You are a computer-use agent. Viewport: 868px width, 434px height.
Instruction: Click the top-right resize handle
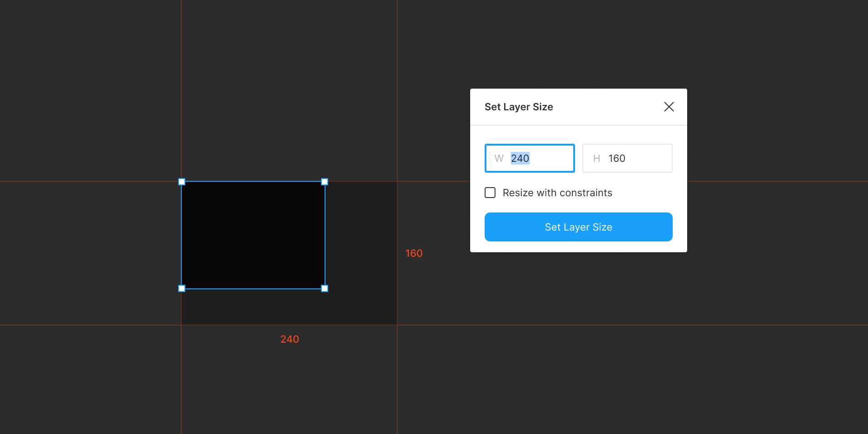point(325,182)
